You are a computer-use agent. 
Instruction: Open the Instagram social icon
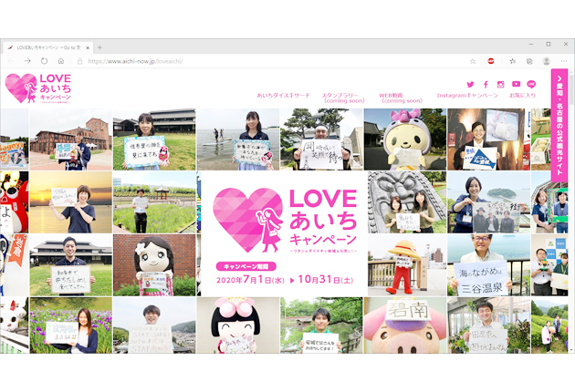(x=500, y=85)
